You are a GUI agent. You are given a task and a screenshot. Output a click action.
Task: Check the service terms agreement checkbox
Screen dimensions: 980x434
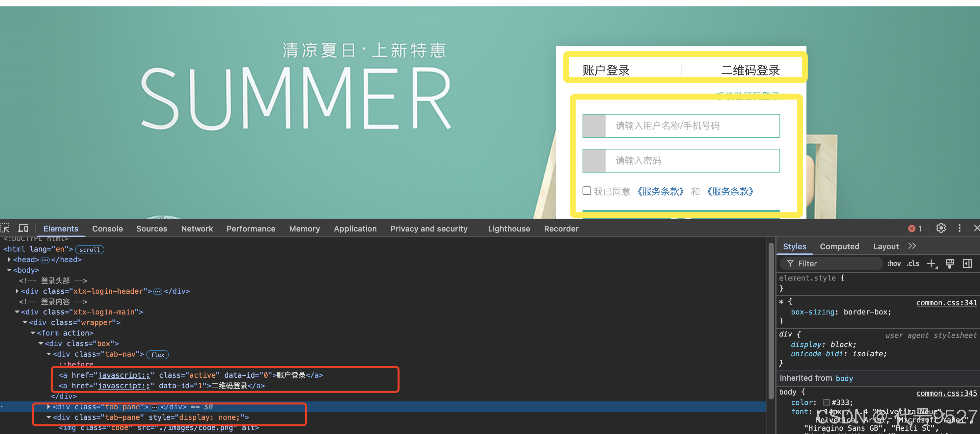coord(586,191)
